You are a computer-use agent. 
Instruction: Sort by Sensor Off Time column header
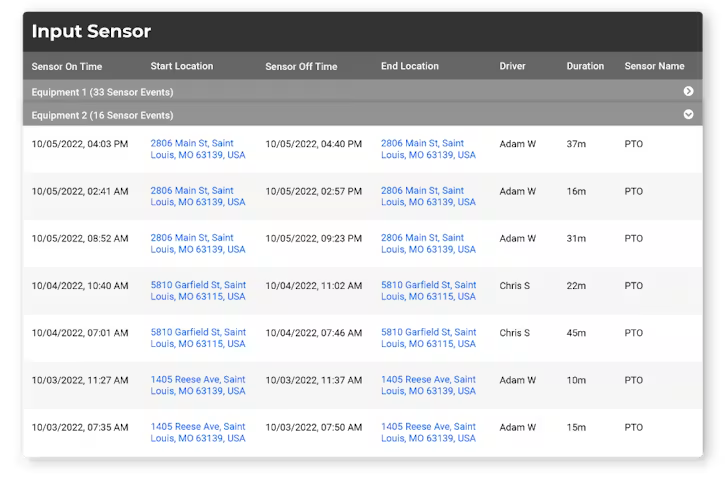click(301, 67)
